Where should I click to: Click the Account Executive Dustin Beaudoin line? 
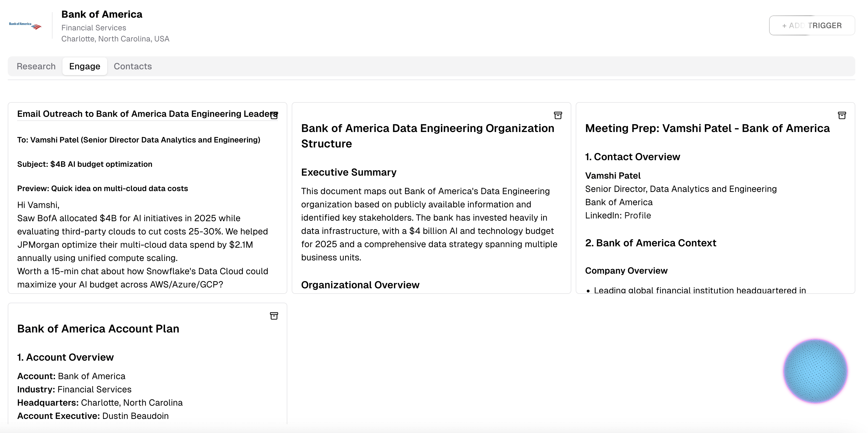click(93, 416)
